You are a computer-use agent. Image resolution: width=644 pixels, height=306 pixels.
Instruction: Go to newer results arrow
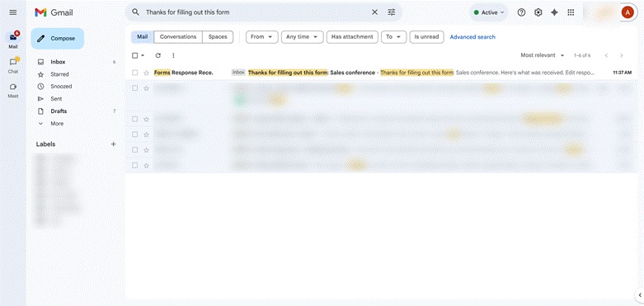pos(606,55)
